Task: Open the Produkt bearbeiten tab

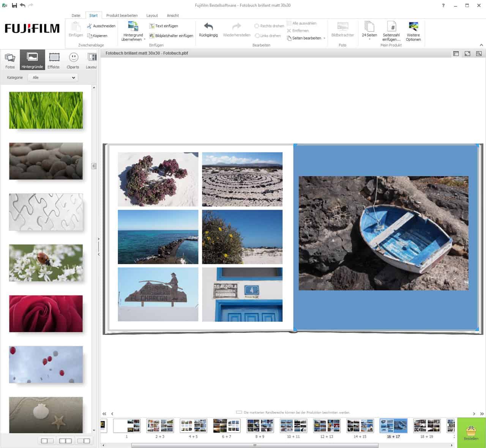Action: pos(122,16)
